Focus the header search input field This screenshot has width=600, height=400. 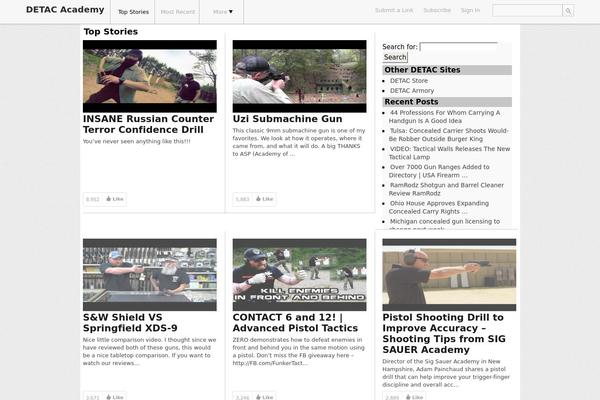click(x=527, y=11)
